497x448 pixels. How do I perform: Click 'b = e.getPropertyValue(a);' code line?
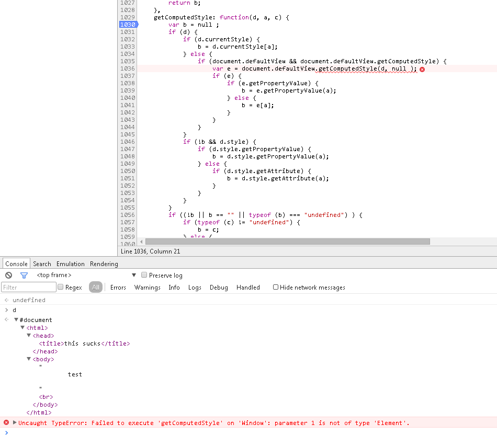point(289,90)
